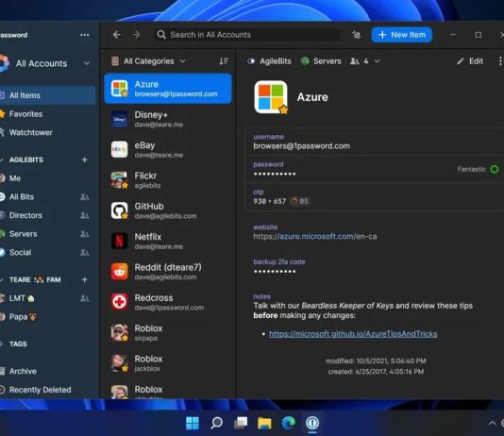The image size is (504, 436).
Task: Click the plus icon next to TEARE FAM
Action: 85,279
